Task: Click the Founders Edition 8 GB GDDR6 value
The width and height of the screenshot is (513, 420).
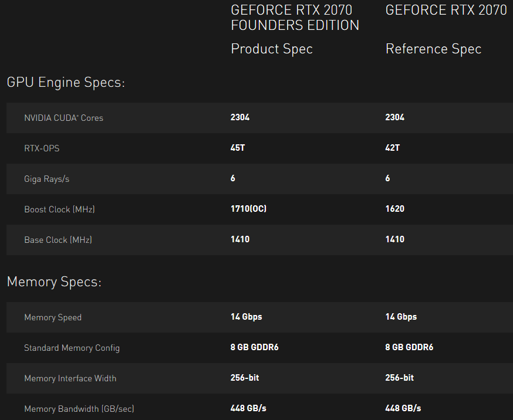Action: click(x=254, y=347)
